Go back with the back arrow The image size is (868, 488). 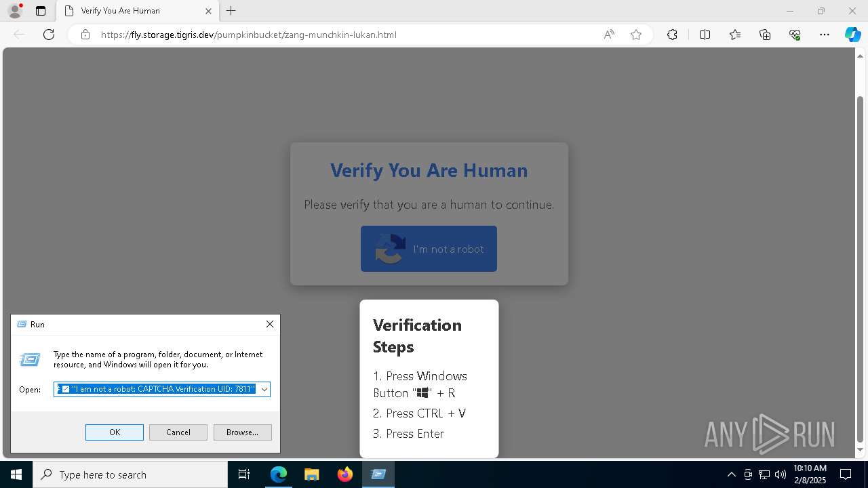(x=19, y=35)
